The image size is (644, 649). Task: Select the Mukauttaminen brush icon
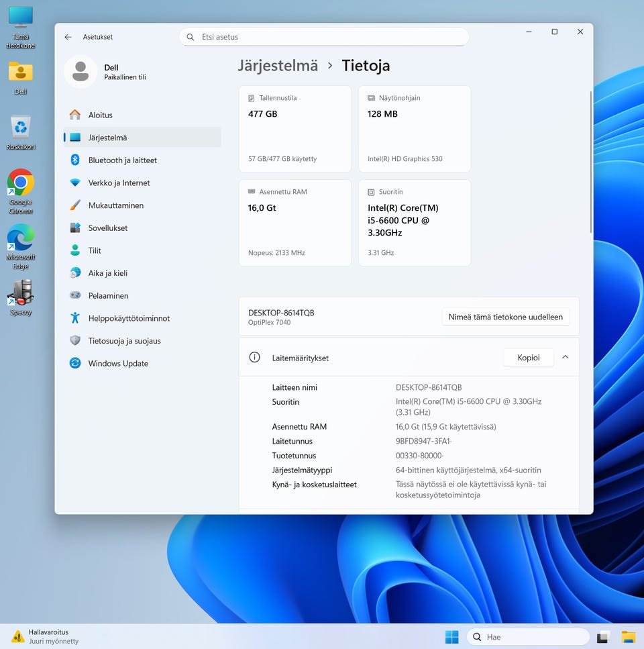pos(75,205)
